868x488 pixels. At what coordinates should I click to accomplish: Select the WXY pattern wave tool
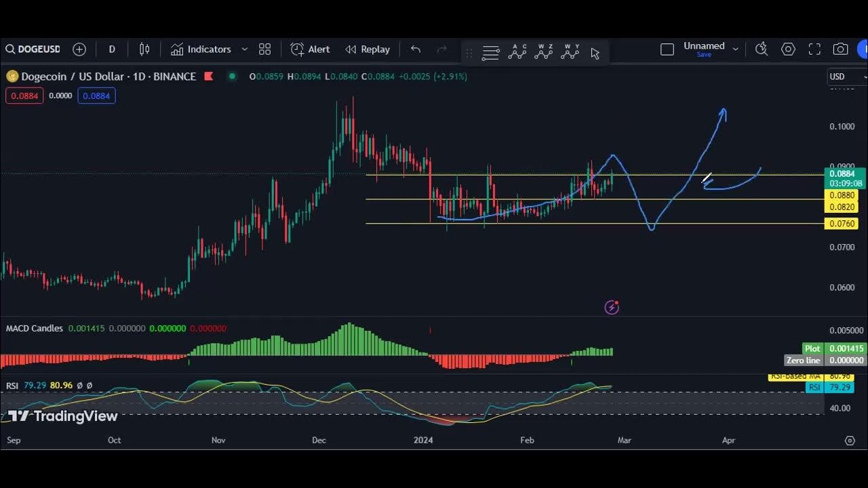point(570,52)
